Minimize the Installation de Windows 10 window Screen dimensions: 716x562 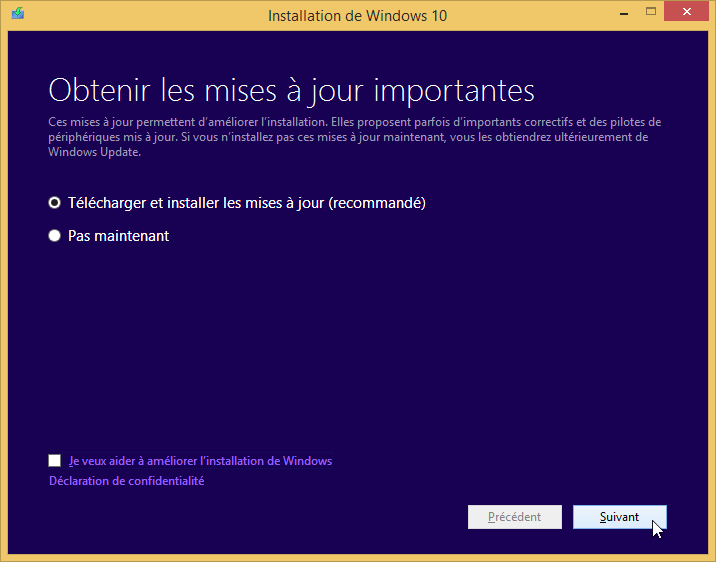pyautogui.click(x=624, y=14)
